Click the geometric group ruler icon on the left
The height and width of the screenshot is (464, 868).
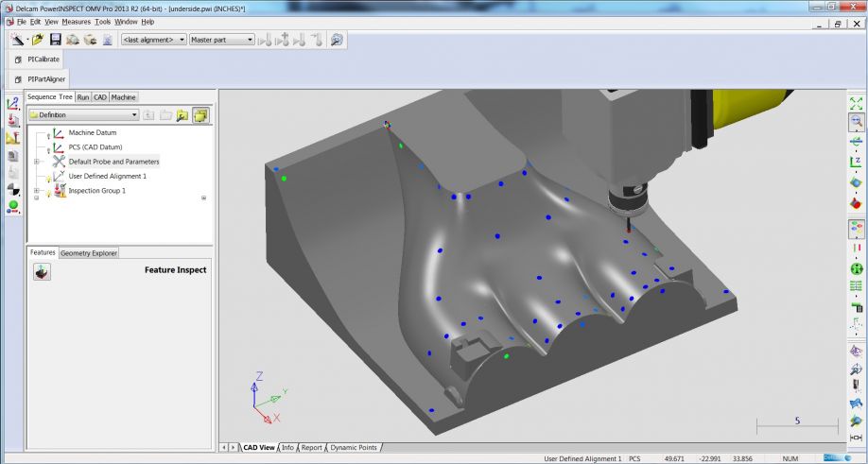coord(12,138)
